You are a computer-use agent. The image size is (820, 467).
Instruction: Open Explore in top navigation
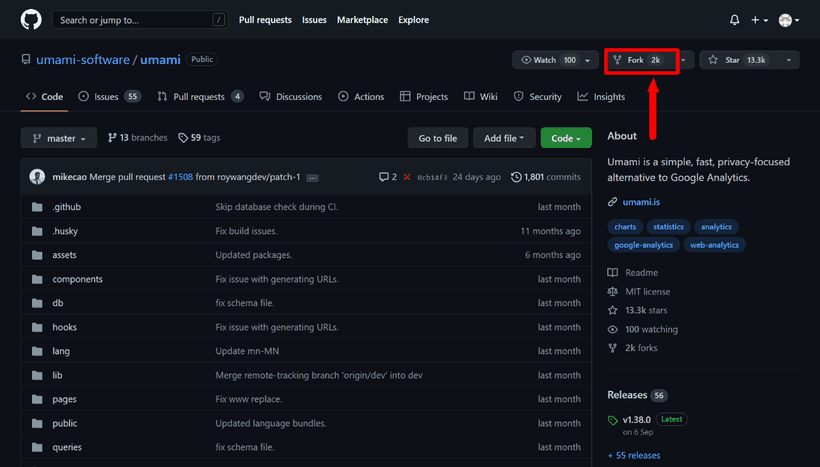click(x=413, y=20)
